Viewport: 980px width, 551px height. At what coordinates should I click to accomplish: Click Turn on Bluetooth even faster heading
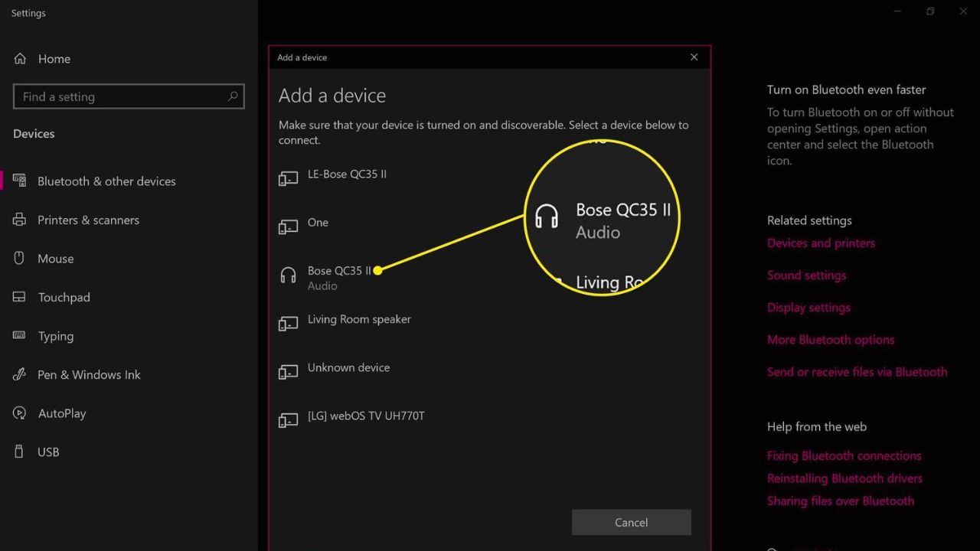click(846, 90)
